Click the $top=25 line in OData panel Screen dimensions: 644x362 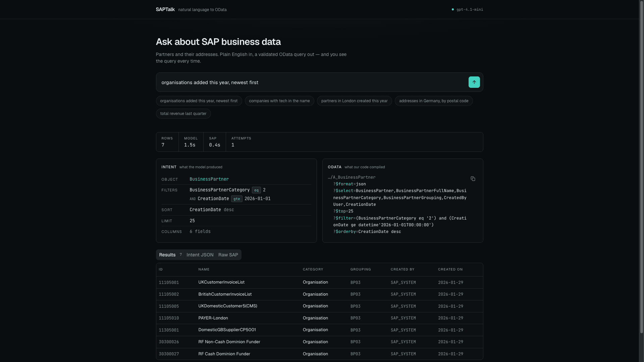point(343,211)
